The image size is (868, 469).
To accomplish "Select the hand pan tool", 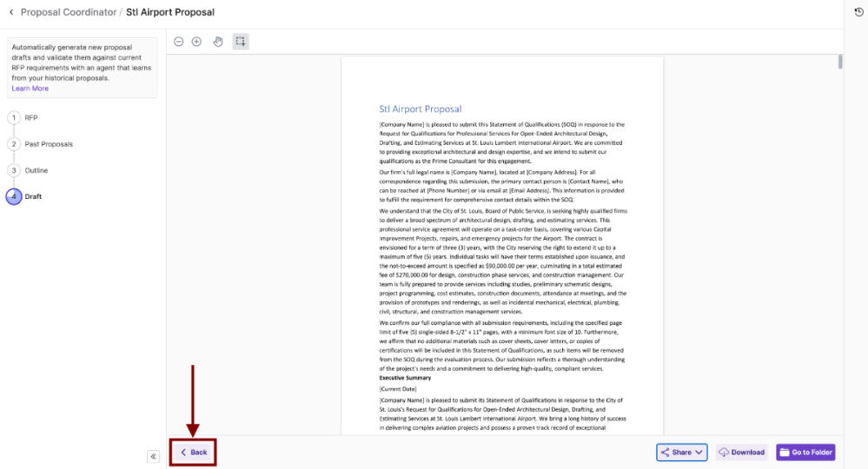I will click(218, 42).
